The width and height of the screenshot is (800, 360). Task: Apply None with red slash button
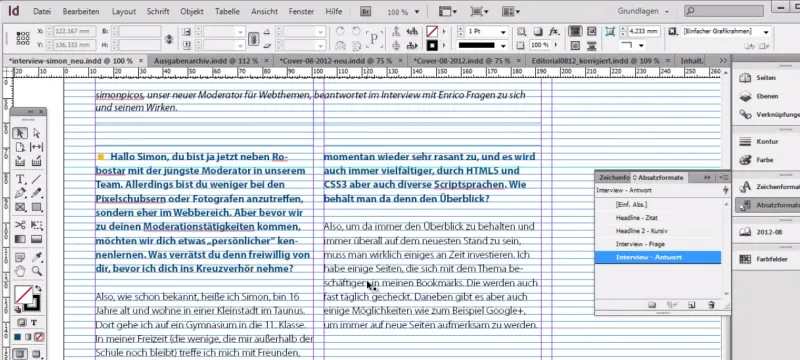[39, 337]
